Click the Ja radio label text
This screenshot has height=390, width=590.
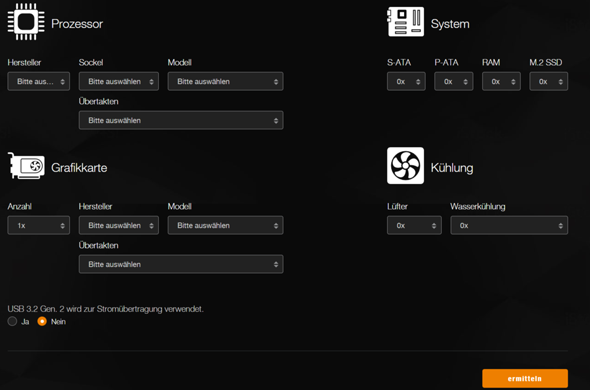point(25,321)
